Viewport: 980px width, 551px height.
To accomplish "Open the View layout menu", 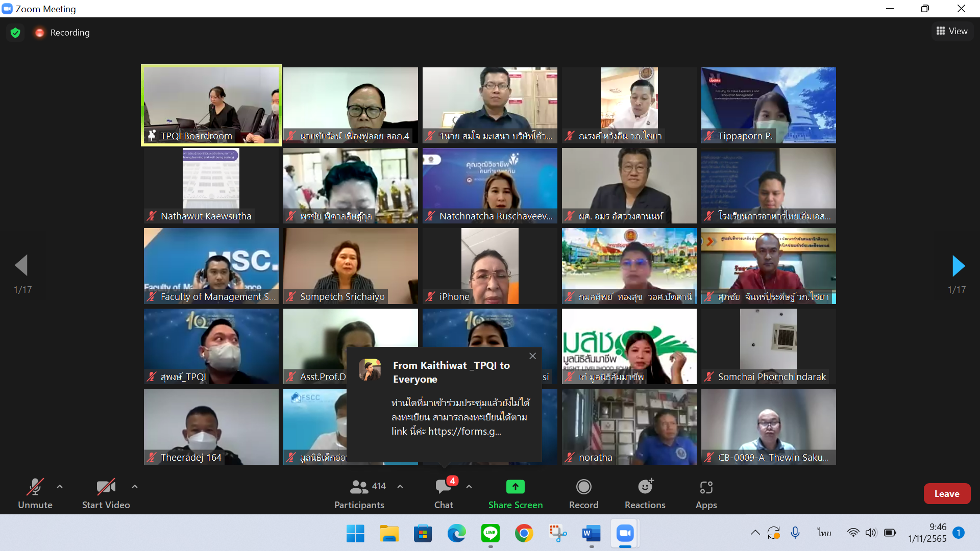I will 951,31.
